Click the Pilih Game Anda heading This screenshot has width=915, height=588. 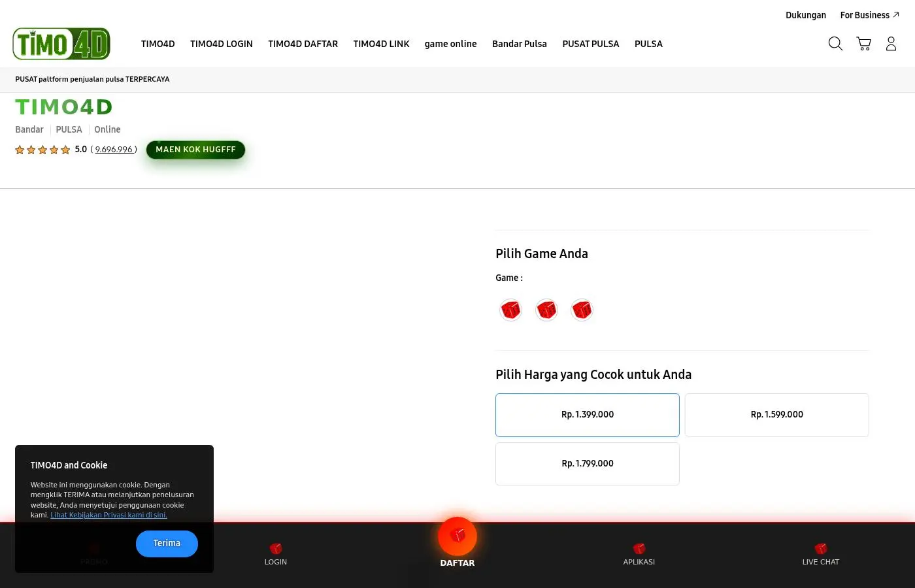click(x=542, y=253)
